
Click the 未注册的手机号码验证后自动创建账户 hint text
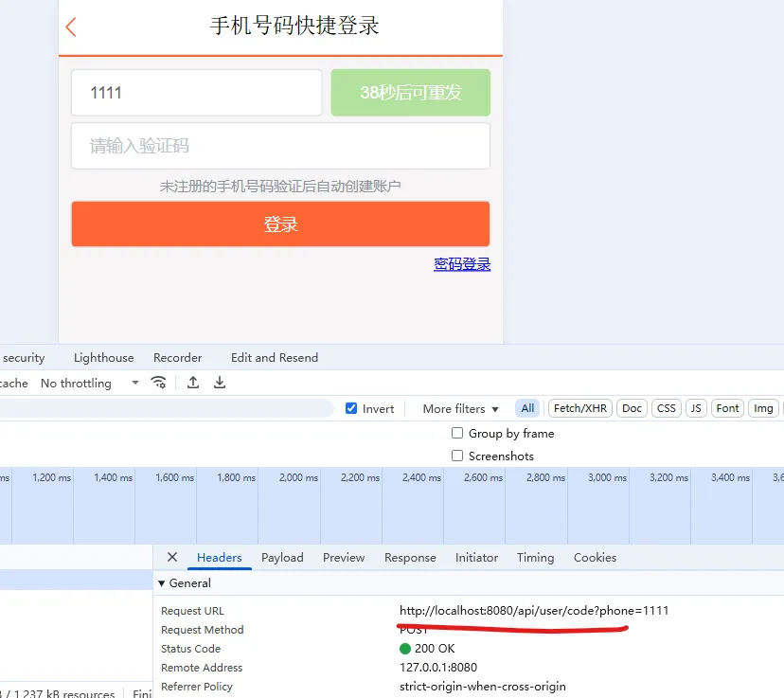(x=280, y=186)
